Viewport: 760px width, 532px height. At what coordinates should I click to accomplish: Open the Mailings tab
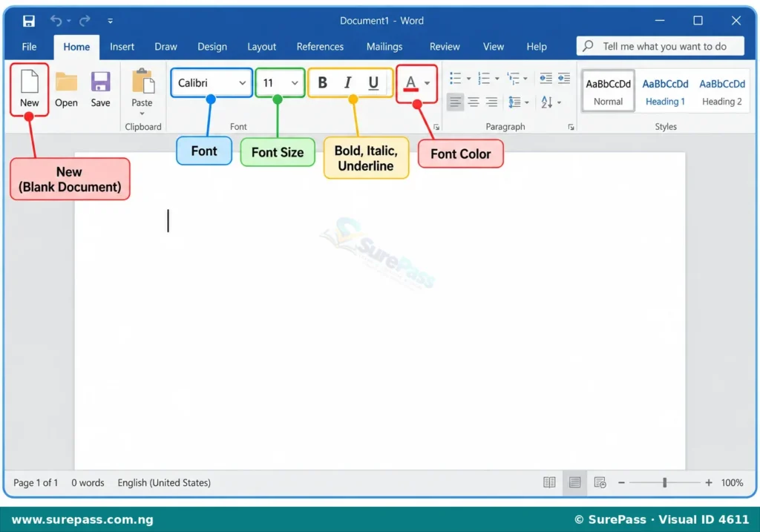pyautogui.click(x=384, y=47)
